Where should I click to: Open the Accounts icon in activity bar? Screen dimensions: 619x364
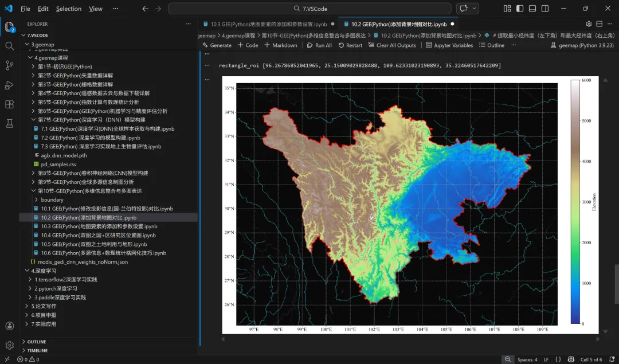click(10, 326)
